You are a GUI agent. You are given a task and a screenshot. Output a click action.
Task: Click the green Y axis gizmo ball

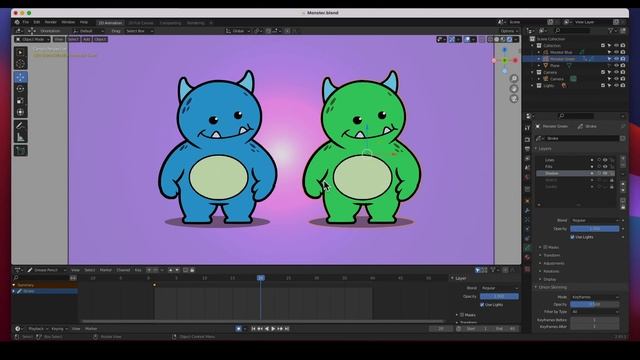[505, 60]
